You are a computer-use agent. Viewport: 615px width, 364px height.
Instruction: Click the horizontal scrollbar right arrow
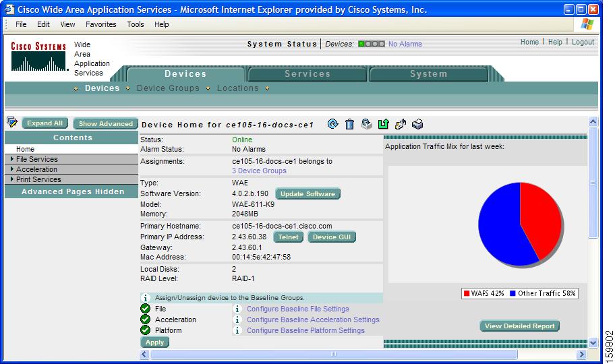click(581, 354)
